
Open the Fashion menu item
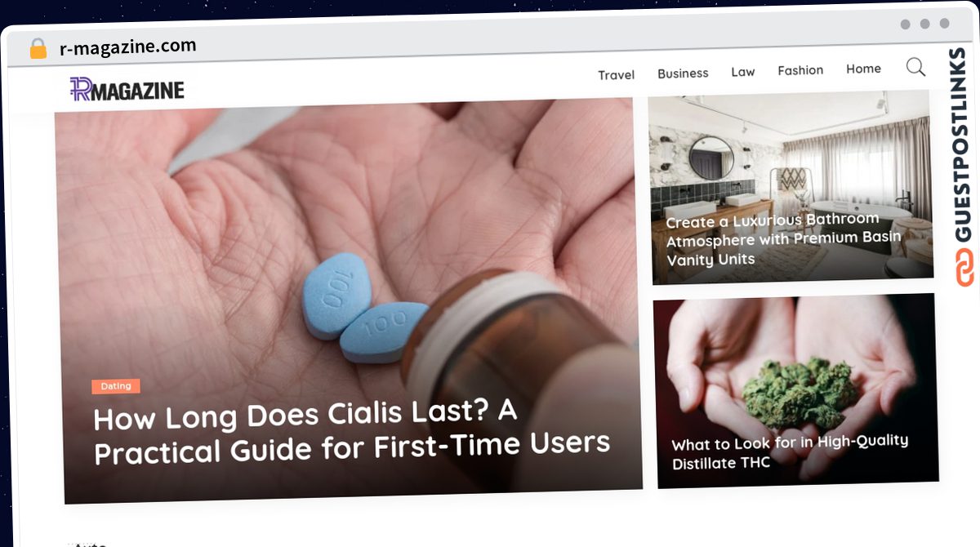coord(800,70)
